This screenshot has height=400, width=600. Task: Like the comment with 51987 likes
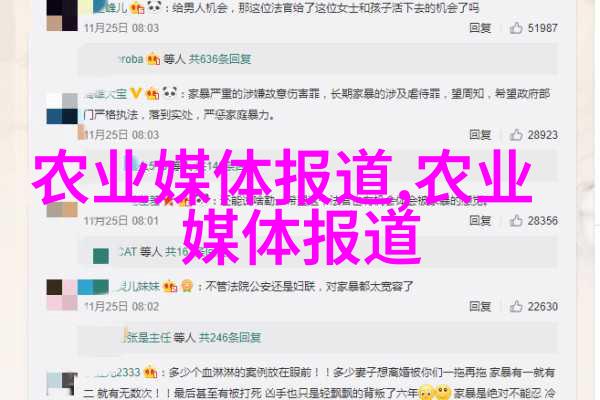[x=516, y=28]
